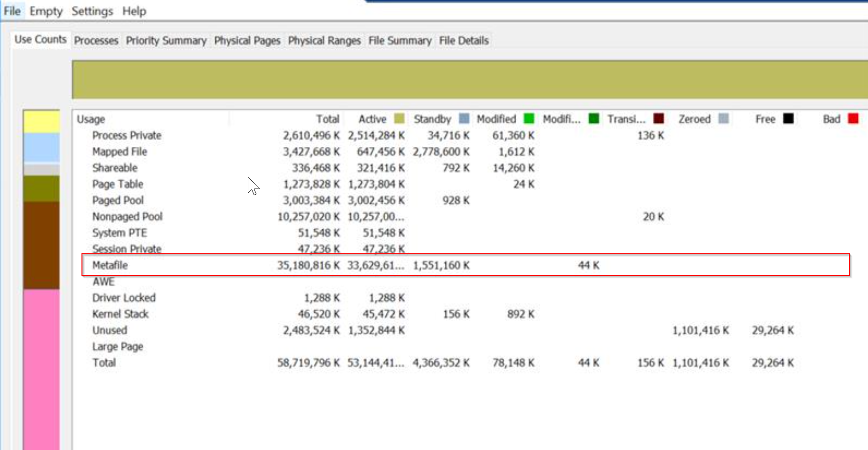Open the Priority Summary tab
868x450 pixels.
coord(166,41)
